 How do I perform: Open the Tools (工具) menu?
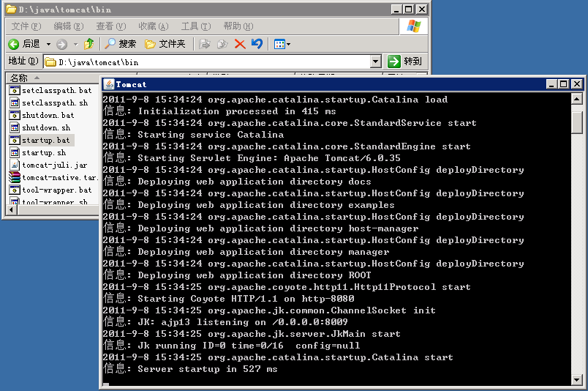(196, 26)
